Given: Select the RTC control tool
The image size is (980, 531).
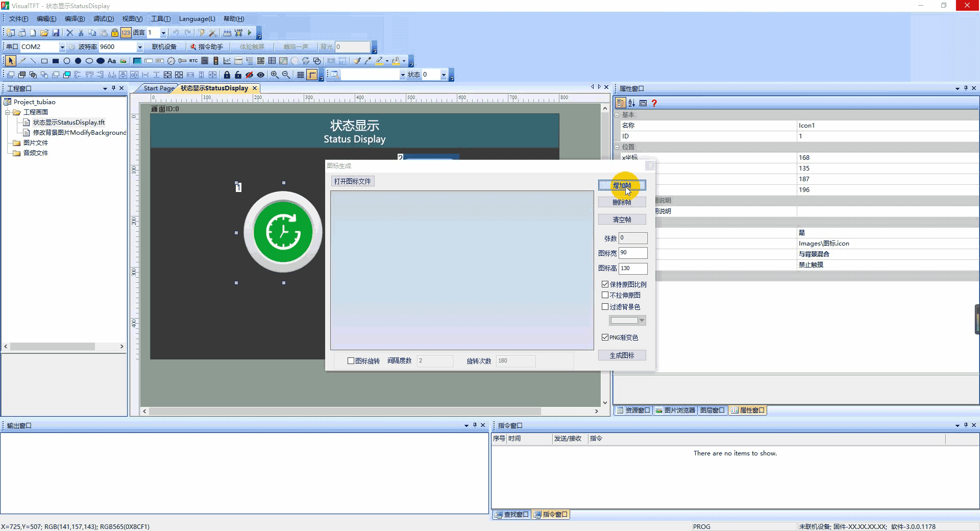Looking at the screenshot, I should pos(193,61).
